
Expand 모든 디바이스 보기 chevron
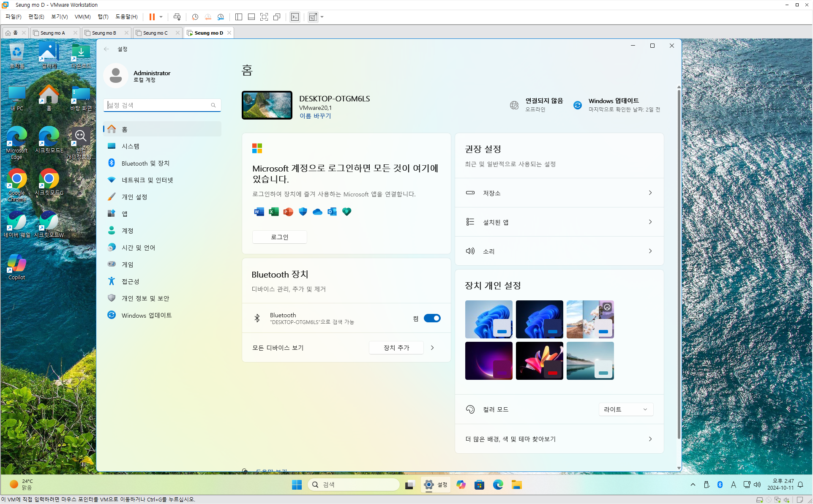click(432, 348)
